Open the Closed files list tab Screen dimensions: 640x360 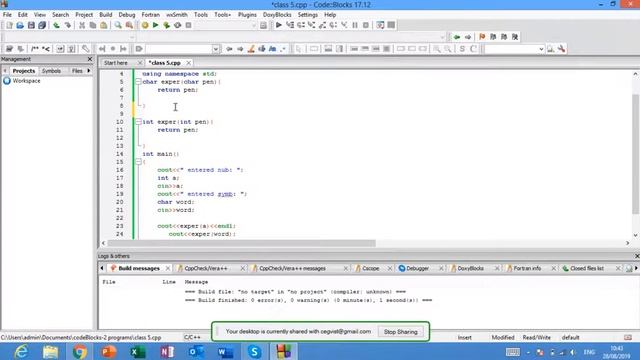587,269
